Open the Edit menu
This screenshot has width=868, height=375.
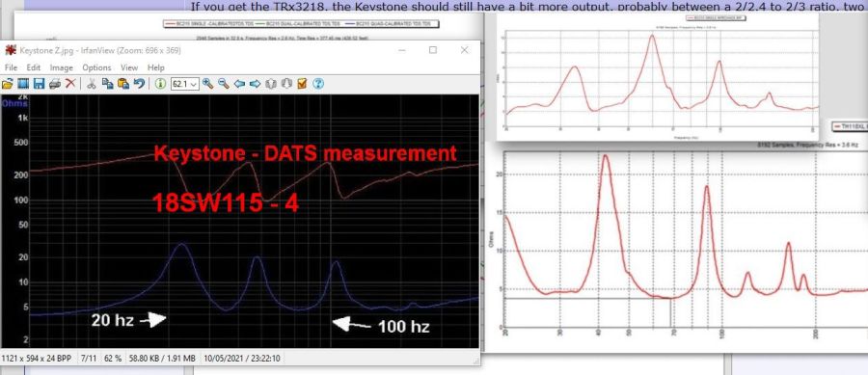click(x=34, y=67)
